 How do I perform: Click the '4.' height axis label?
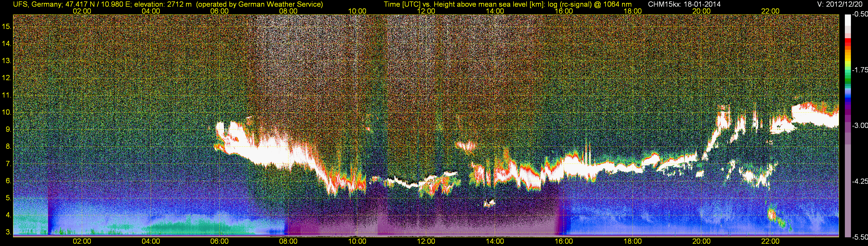pos(9,215)
